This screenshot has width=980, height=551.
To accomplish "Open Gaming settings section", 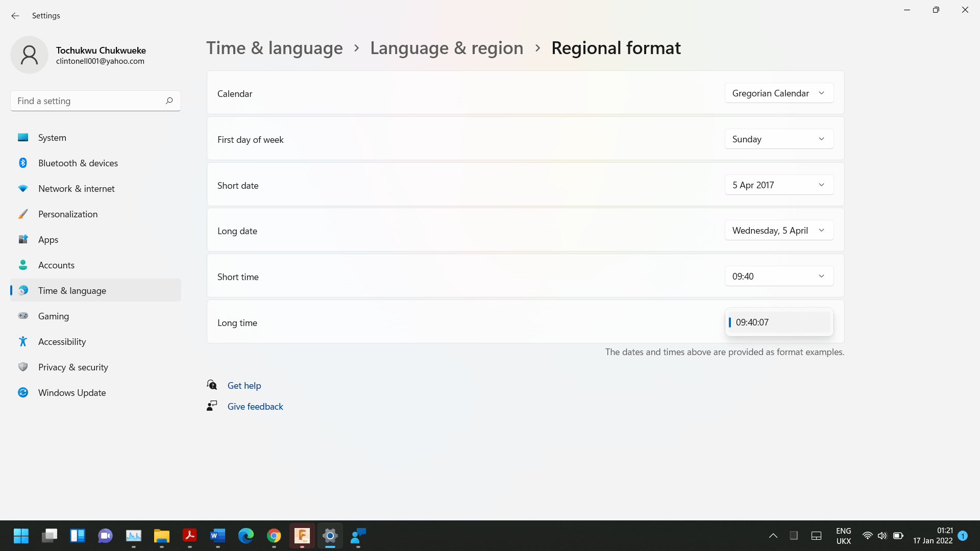I will pos(53,316).
